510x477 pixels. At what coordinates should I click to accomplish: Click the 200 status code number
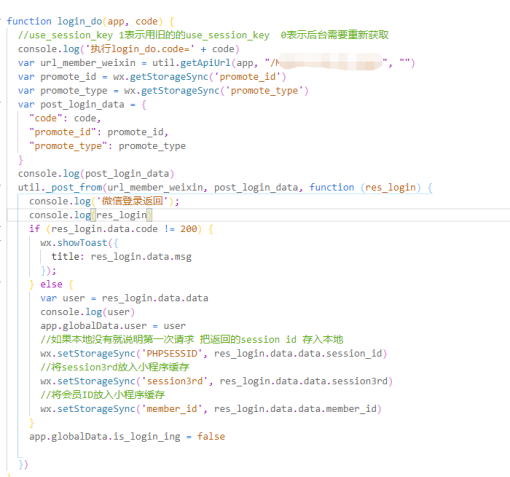189,229
